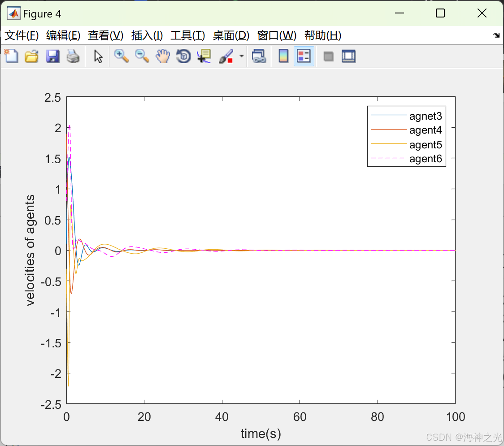504x446 pixels.
Task: Minimize the Figure 4 window
Action: click(x=400, y=13)
